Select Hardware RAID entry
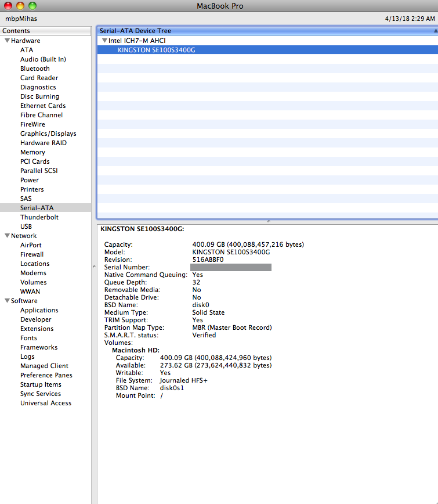The width and height of the screenshot is (438, 504). point(44,143)
